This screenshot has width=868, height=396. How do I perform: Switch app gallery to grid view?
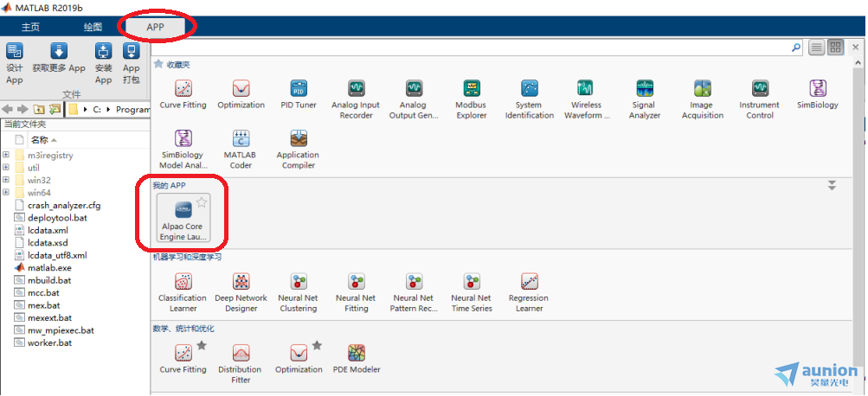pyautogui.click(x=836, y=47)
